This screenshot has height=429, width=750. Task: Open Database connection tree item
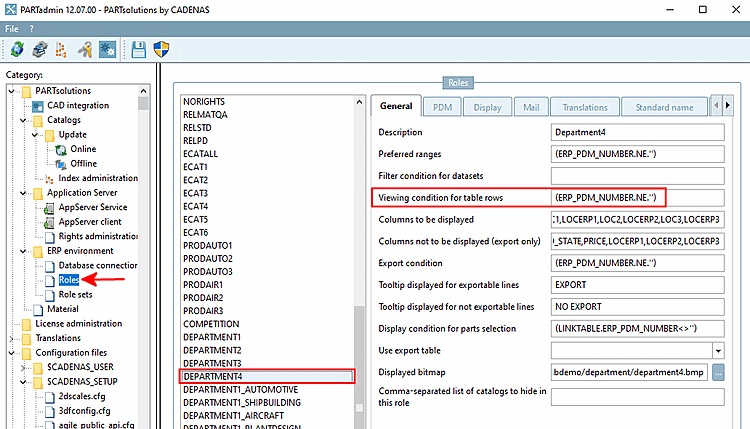pyautogui.click(x=98, y=265)
